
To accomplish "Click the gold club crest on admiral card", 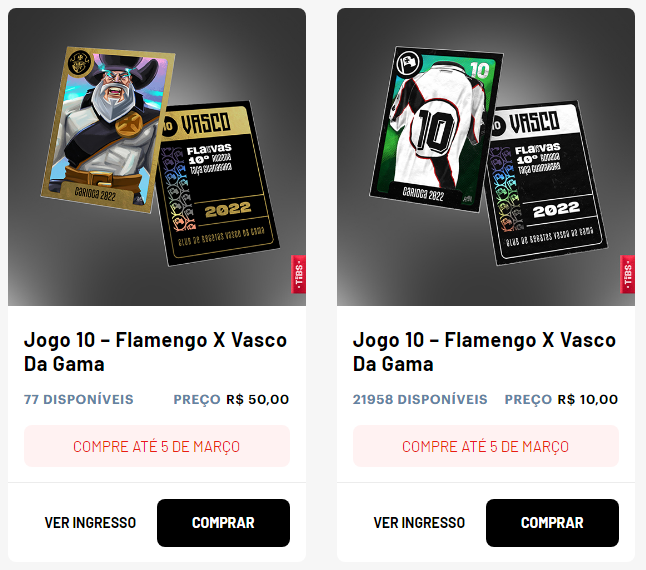I will [x=80, y=63].
